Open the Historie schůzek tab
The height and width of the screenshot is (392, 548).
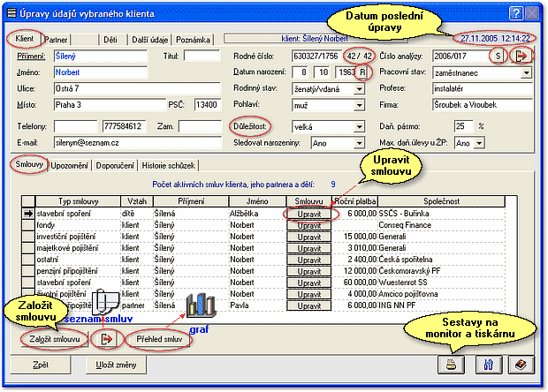(x=173, y=165)
